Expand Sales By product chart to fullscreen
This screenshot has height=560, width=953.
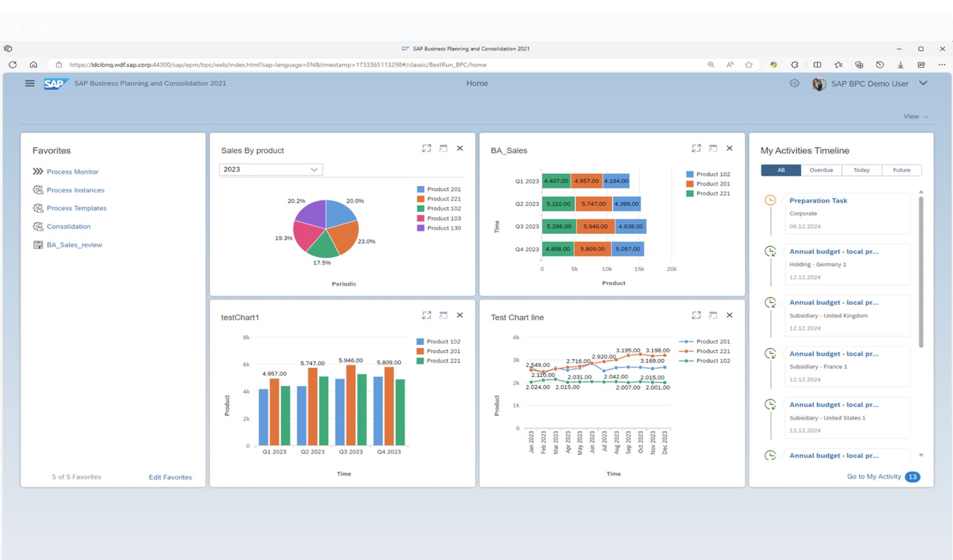pos(427,148)
